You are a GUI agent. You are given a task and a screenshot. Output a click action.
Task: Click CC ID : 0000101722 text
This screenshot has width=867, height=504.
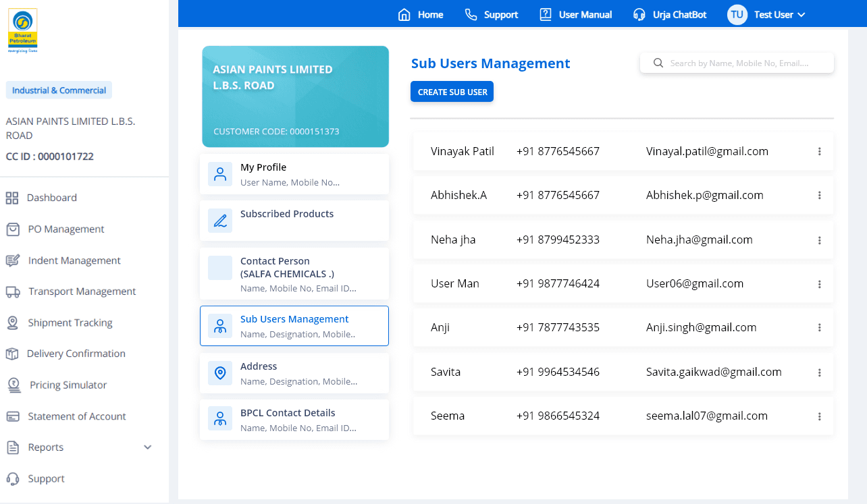point(50,157)
